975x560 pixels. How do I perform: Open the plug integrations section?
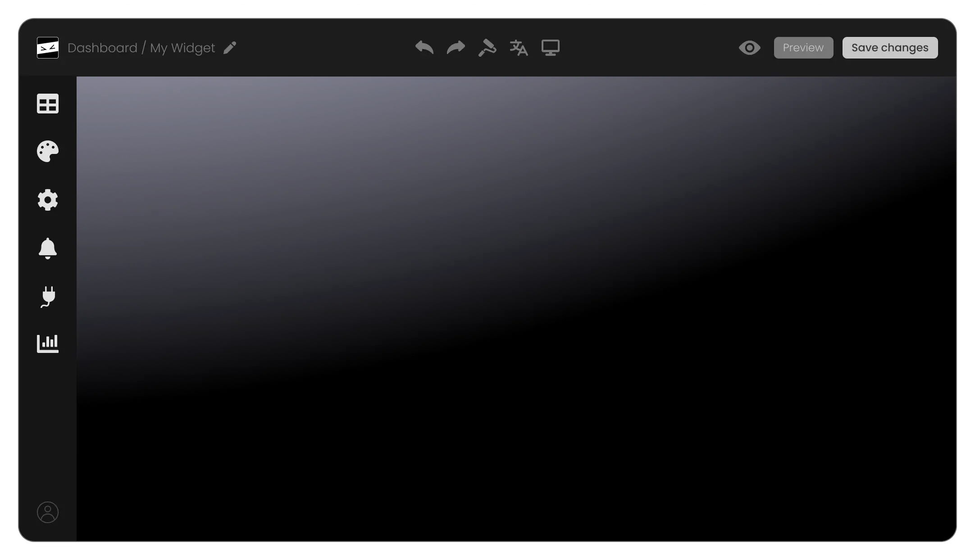click(48, 297)
